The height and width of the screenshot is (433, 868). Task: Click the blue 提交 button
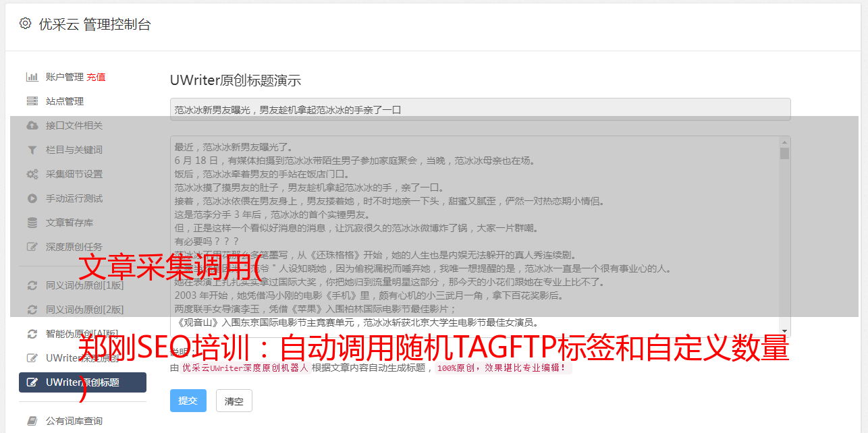point(188,401)
